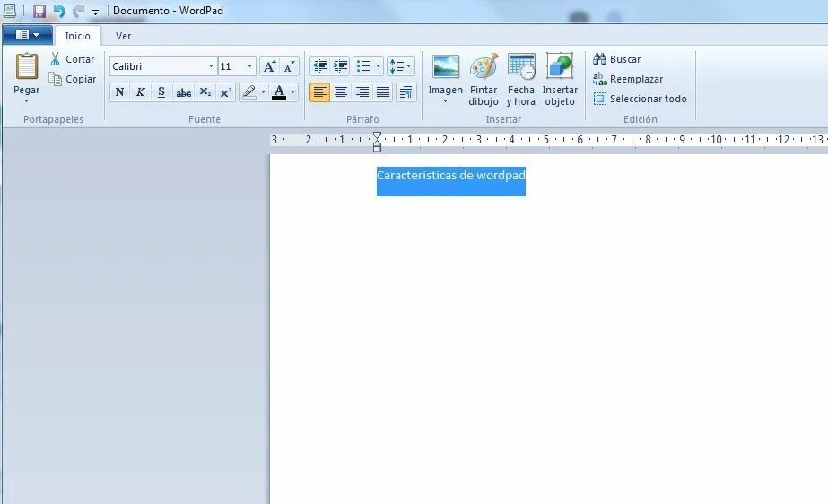Image resolution: width=828 pixels, height=504 pixels.
Task: Toggle subscript formatting
Action: coord(205,92)
